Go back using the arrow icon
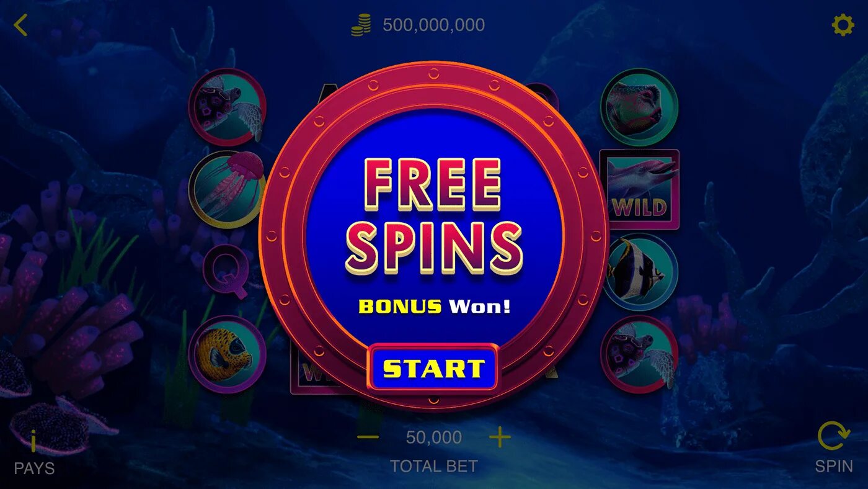Viewport: 868px width, 489px height. click(21, 25)
